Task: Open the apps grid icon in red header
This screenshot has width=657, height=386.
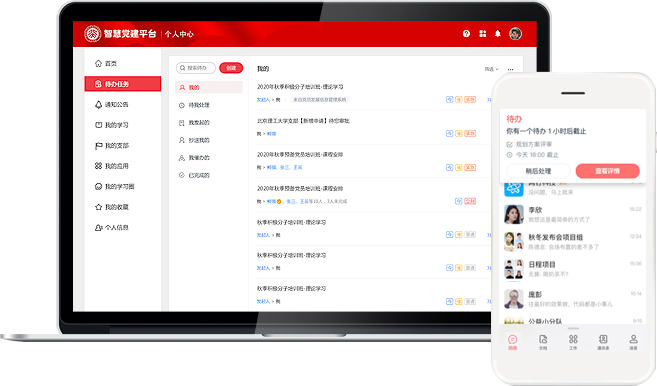Action: [483, 34]
